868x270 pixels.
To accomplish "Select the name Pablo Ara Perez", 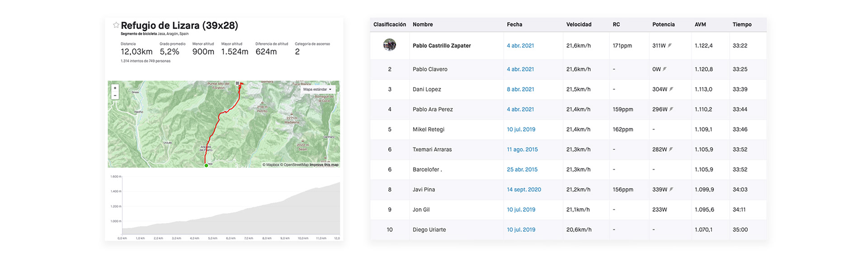I will coord(433,109).
